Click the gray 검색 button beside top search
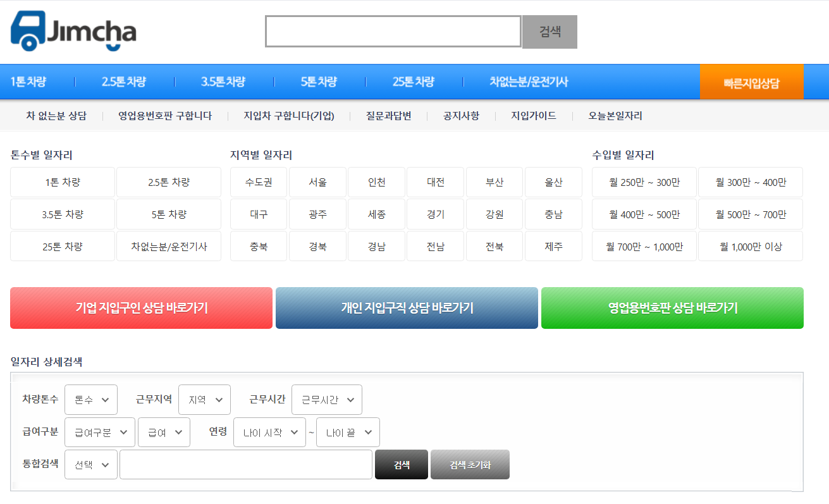The width and height of the screenshot is (829, 504). click(550, 32)
